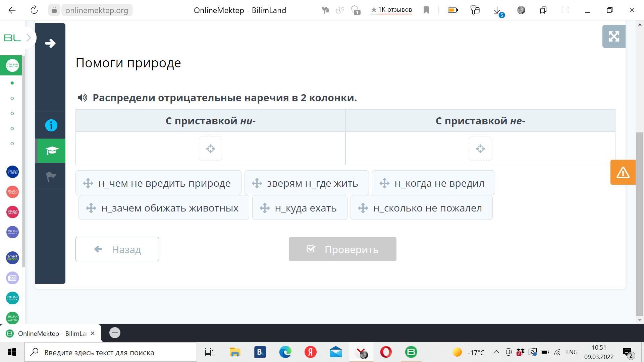Screen dimensions: 644x362
Task: Click the browser back arrow
Action: (x=12, y=10)
